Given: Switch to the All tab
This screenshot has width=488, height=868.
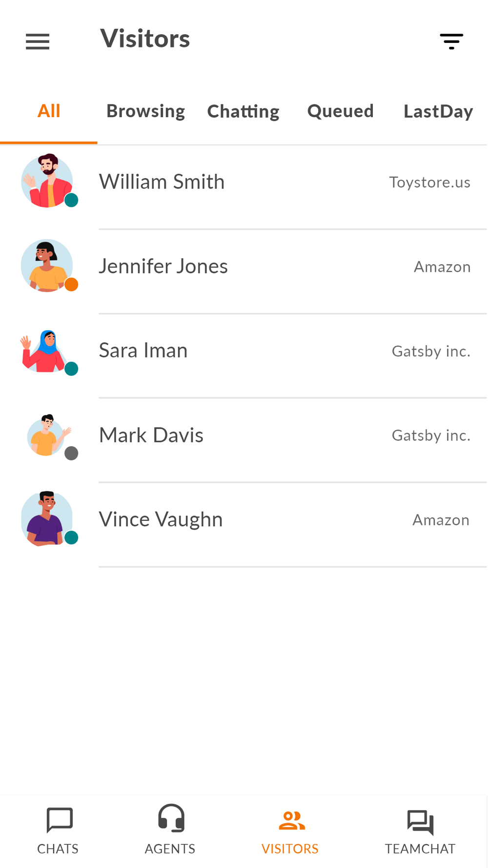Looking at the screenshot, I should [49, 111].
